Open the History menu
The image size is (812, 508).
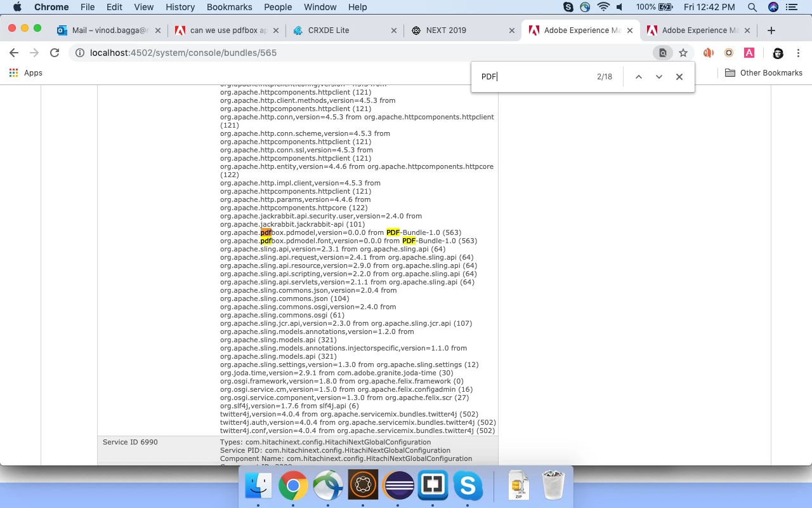click(180, 7)
